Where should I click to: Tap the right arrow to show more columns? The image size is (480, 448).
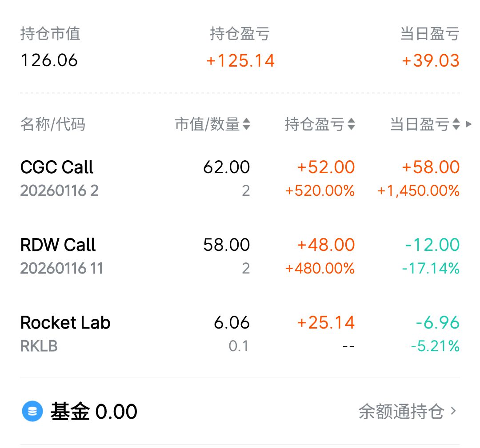pos(468,125)
